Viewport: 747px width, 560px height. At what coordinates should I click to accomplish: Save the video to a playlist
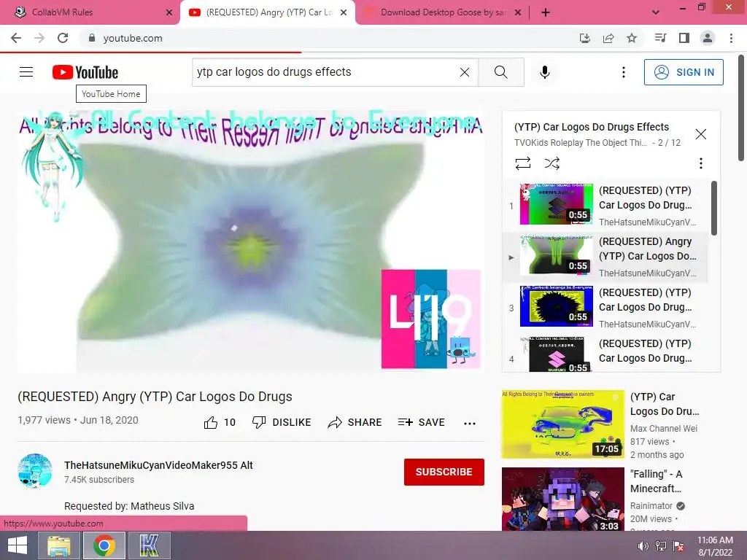pyautogui.click(x=421, y=422)
